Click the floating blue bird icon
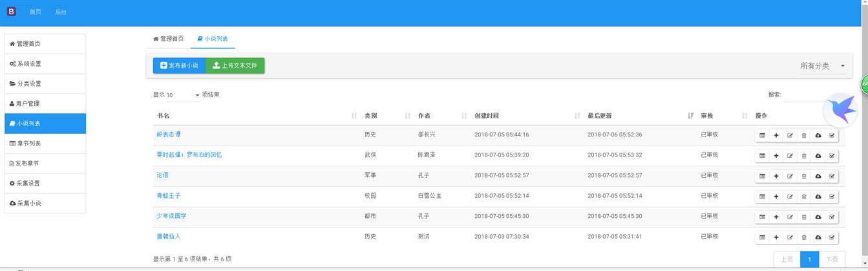868x271 pixels. pyautogui.click(x=840, y=110)
